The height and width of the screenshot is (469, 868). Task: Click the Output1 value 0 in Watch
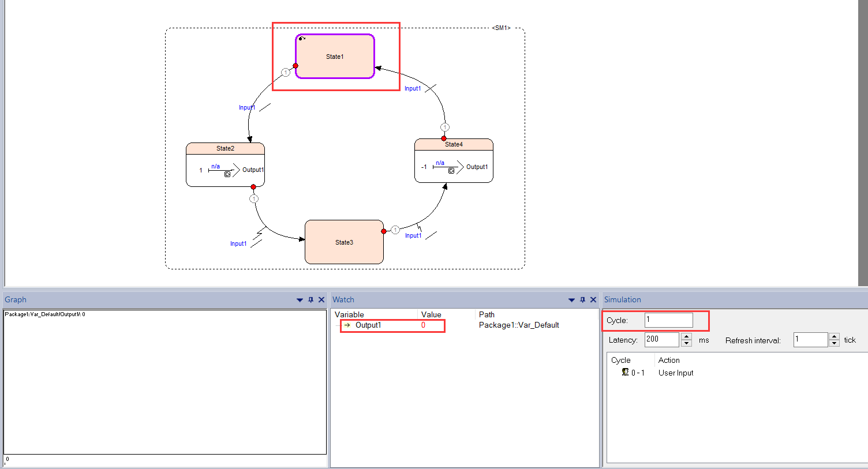(423, 325)
